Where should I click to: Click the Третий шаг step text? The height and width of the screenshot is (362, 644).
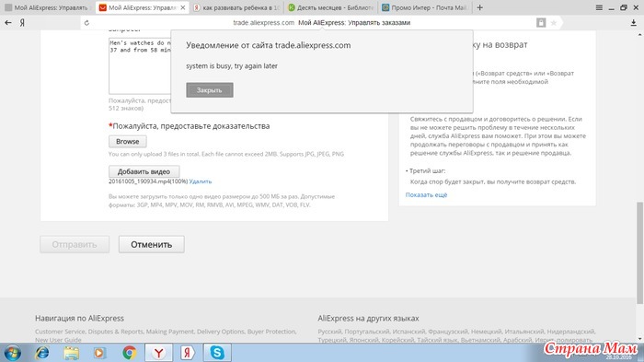(x=427, y=170)
